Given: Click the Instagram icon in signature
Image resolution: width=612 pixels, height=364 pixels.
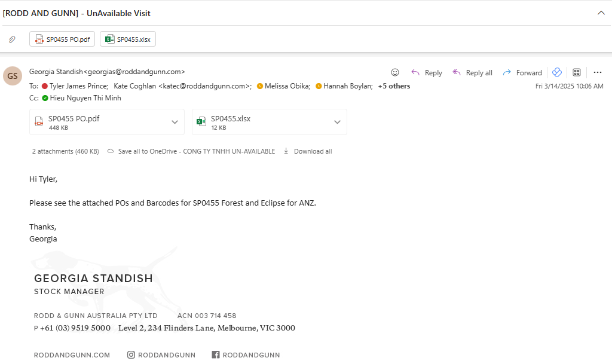Looking at the screenshot, I should (131, 354).
